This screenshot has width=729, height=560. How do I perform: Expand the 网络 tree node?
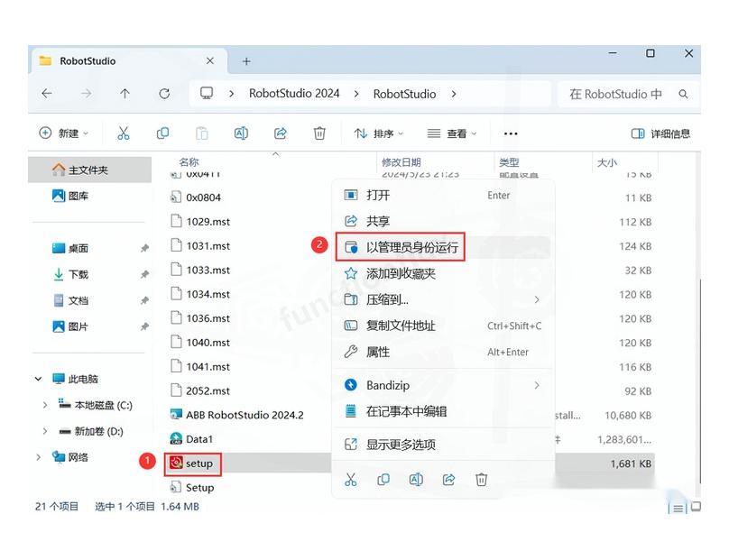[x=38, y=457]
